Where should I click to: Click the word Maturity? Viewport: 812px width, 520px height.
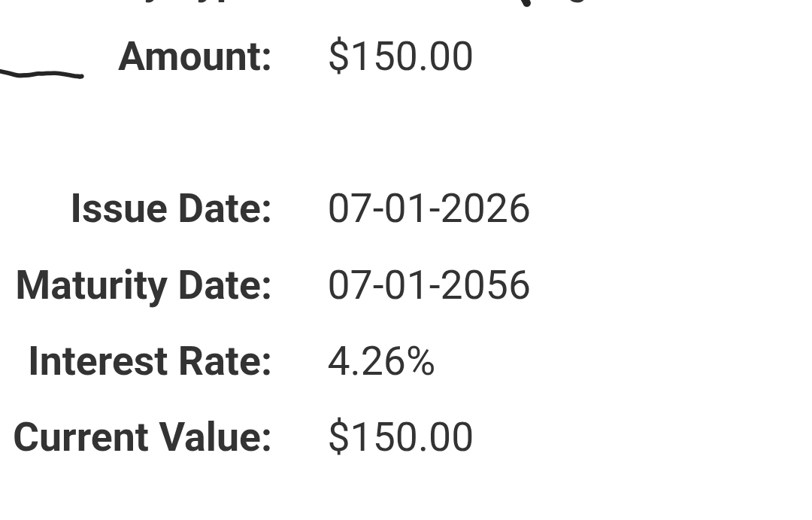click(x=91, y=286)
